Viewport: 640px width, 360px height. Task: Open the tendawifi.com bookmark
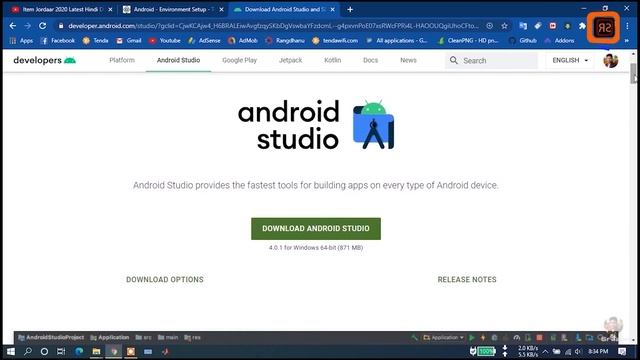pyautogui.click(x=335, y=40)
